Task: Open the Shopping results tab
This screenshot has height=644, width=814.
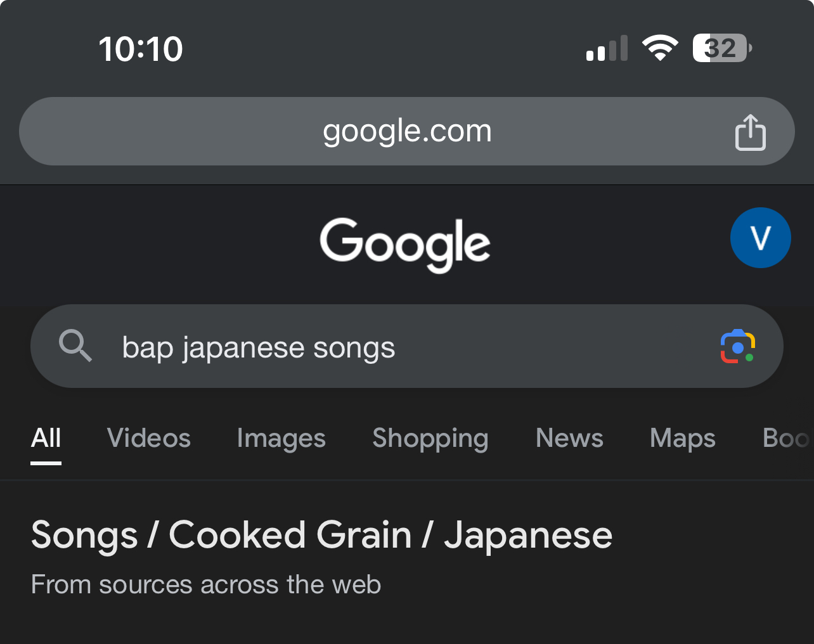Action: point(430,438)
